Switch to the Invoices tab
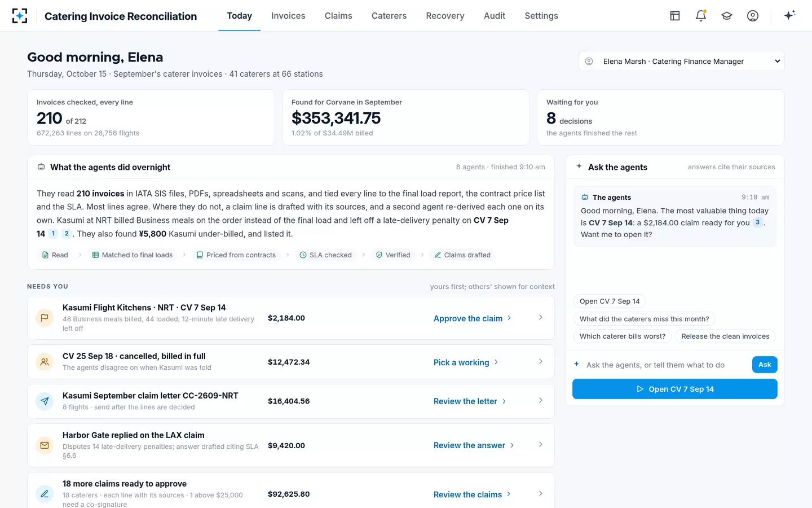Viewport: 812px width, 508px height. (x=288, y=16)
